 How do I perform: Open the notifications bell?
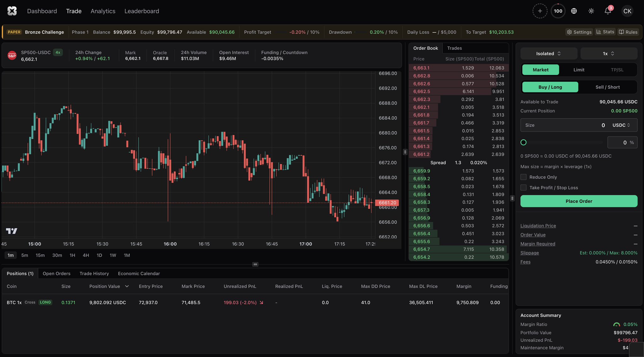click(x=608, y=11)
